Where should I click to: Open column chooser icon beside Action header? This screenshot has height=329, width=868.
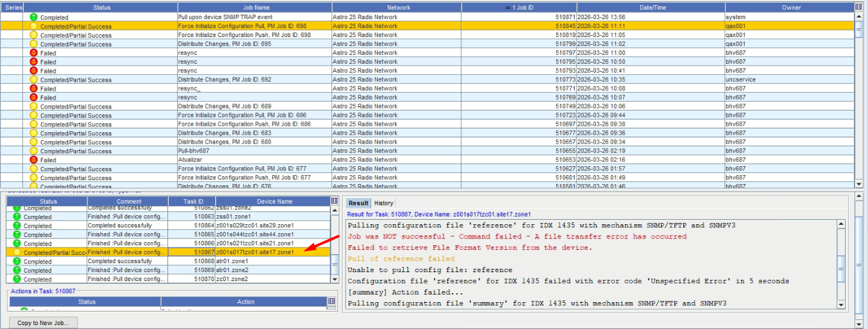point(332,301)
